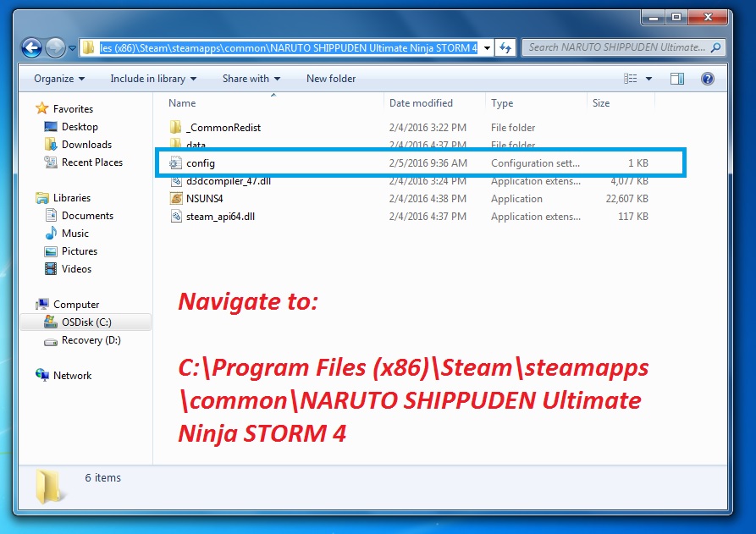Select OSDisk (C:) drive

[87, 322]
